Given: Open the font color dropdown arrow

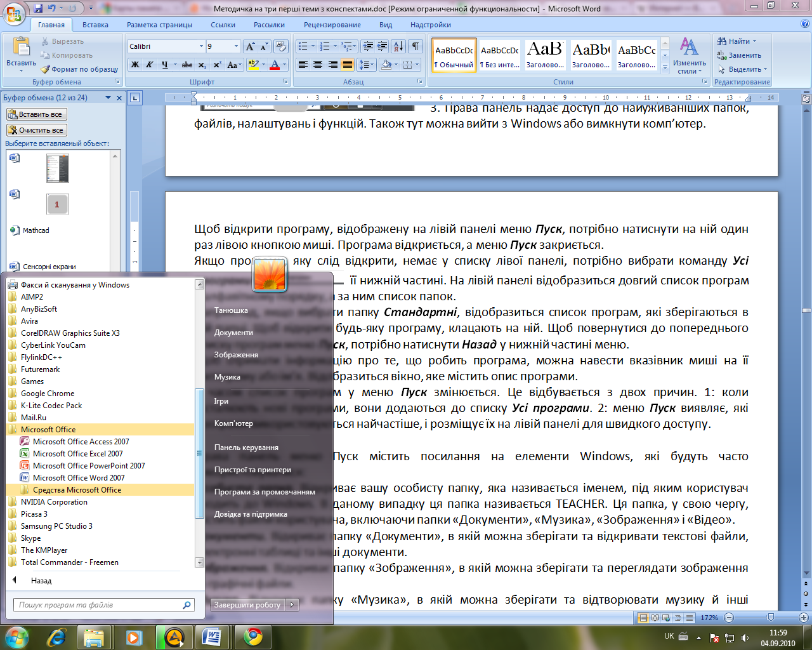Looking at the screenshot, I should click(284, 65).
